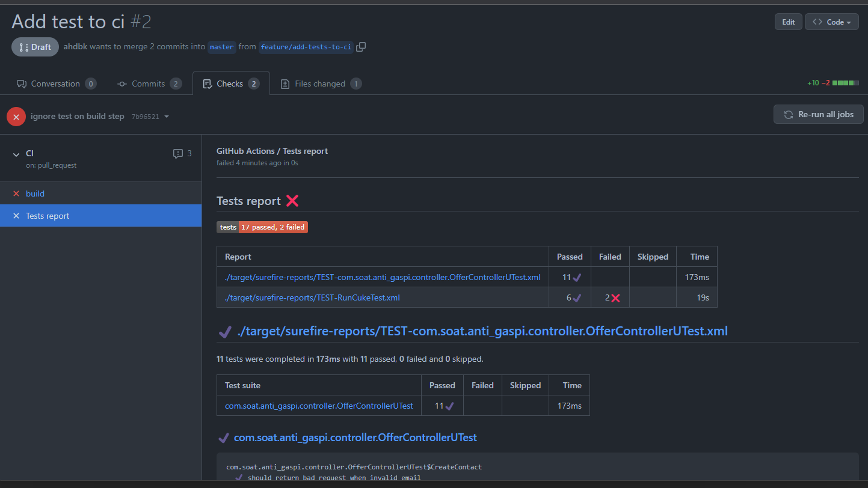Click the annotations icon next to count 3
Image resolution: width=868 pixels, height=488 pixels.
178,154
